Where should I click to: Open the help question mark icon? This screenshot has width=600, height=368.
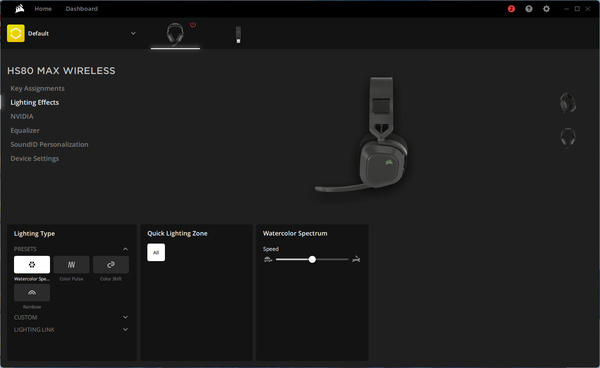pos(528,9)
